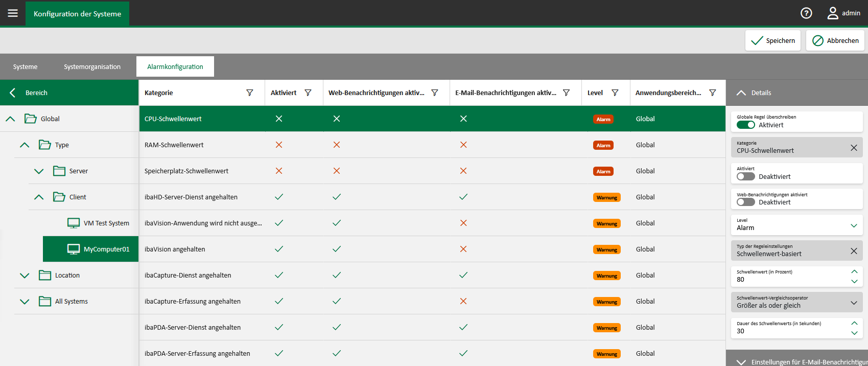Decrease Schwellenwert in Prozent value
Screen dimensions: 868x366
tap(854, 281)
